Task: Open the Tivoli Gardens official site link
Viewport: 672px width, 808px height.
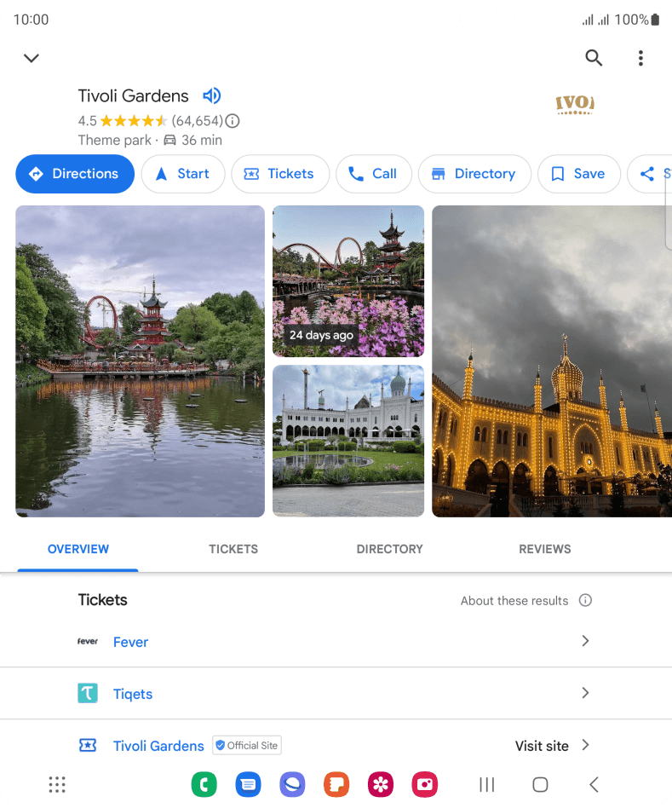Action: (x=158, y=746)
